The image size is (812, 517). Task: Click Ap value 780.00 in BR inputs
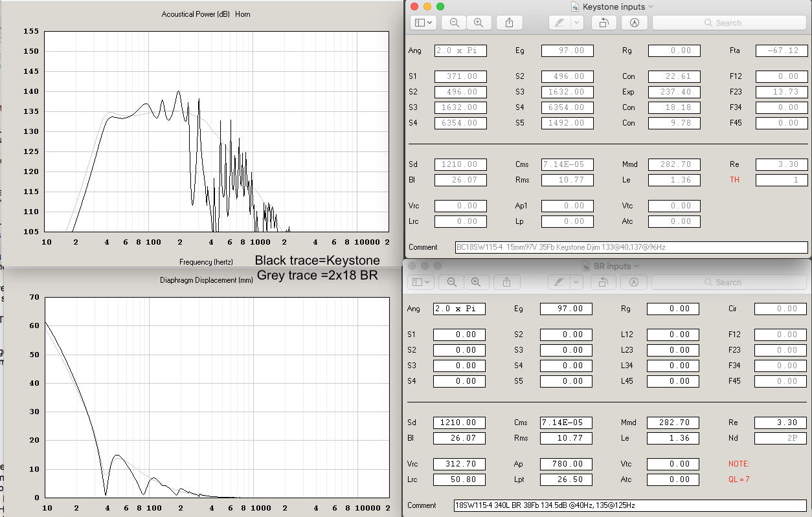pyautogui.click(x=566, y=464)
